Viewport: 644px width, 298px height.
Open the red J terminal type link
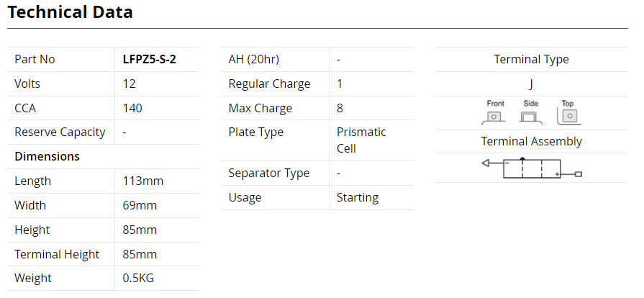click(531, 84)
